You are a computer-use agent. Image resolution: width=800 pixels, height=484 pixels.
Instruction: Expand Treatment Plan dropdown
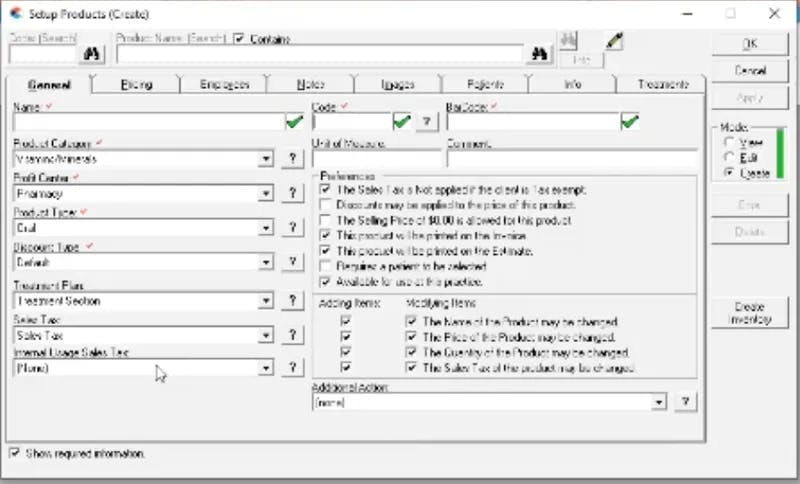pyautogui.click(x=266, y=301)
